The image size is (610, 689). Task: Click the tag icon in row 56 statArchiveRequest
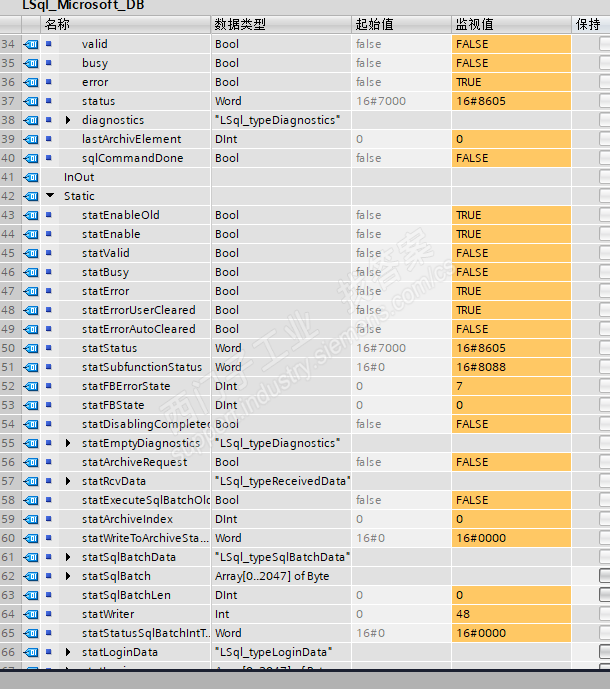(31, 462)
